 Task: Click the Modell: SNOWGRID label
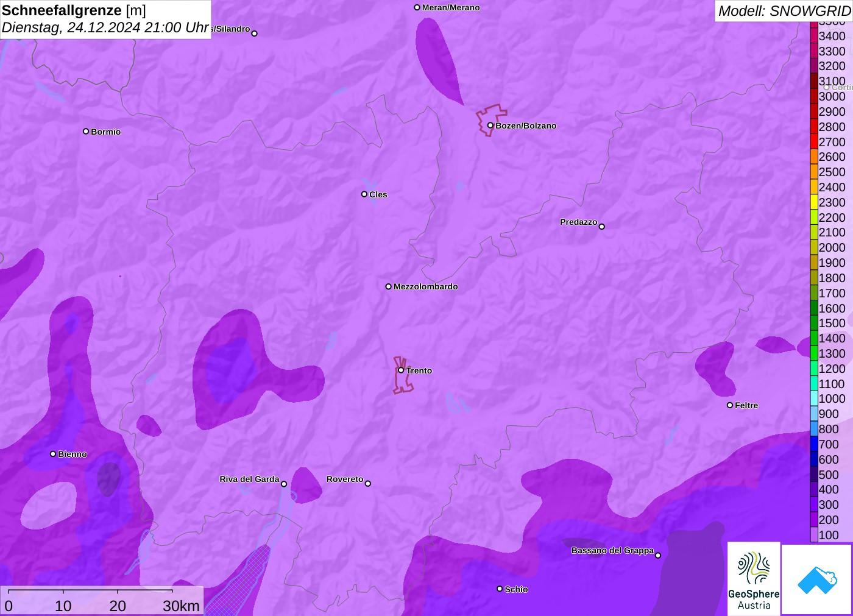(x=784, y=11)
